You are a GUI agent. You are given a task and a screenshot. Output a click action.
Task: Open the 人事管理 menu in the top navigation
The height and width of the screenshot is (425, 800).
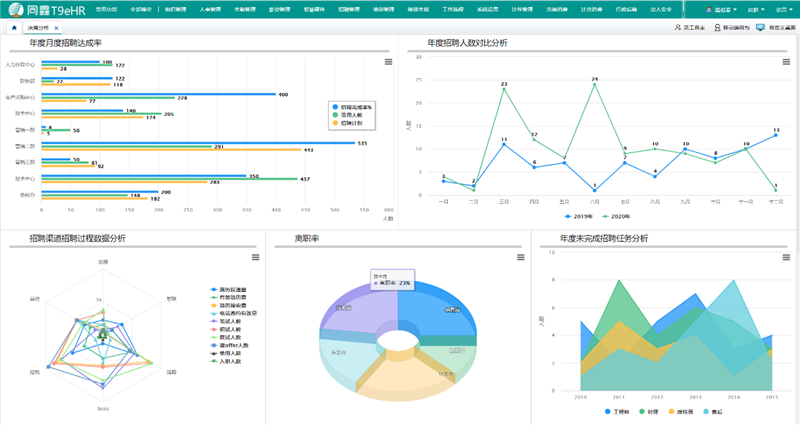[210, 9]
